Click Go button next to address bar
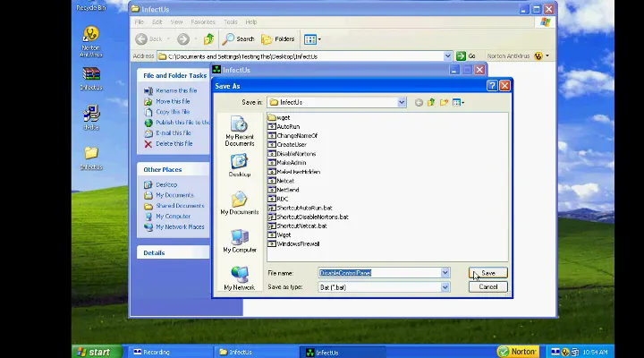 click(466, 55)
